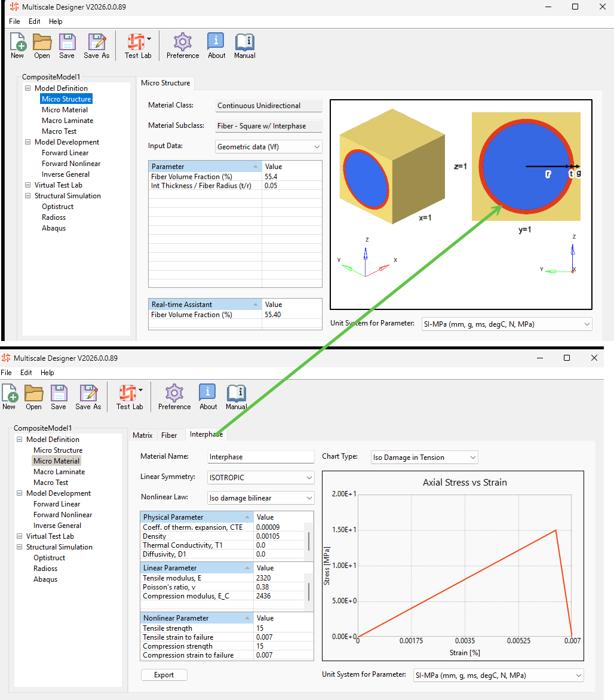Select Macro Laminate in the upper tree
This screenshot has height=700, width=614.
(67, 121)
